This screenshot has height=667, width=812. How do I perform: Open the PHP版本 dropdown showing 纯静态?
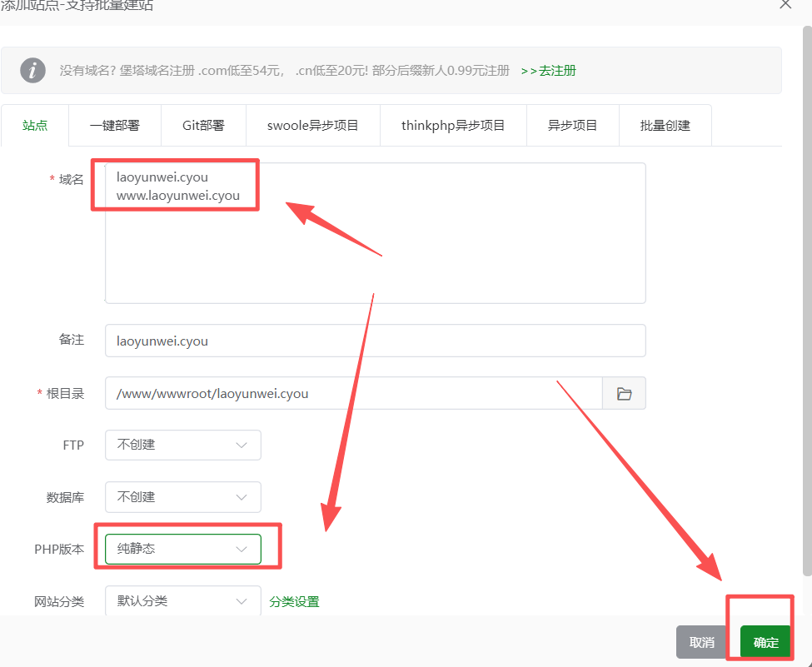[x=182, y=549]
